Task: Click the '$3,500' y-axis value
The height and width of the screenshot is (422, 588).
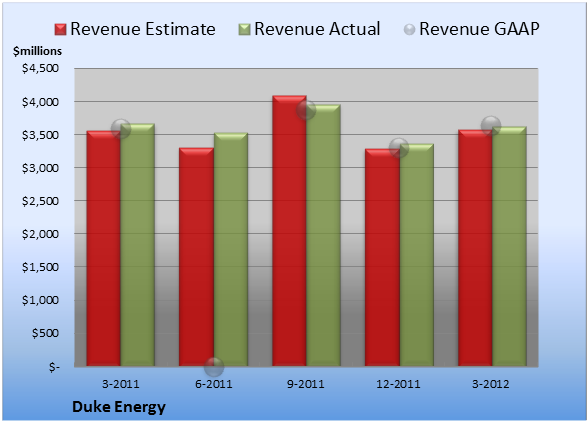Action: click(x=40, y=135)
